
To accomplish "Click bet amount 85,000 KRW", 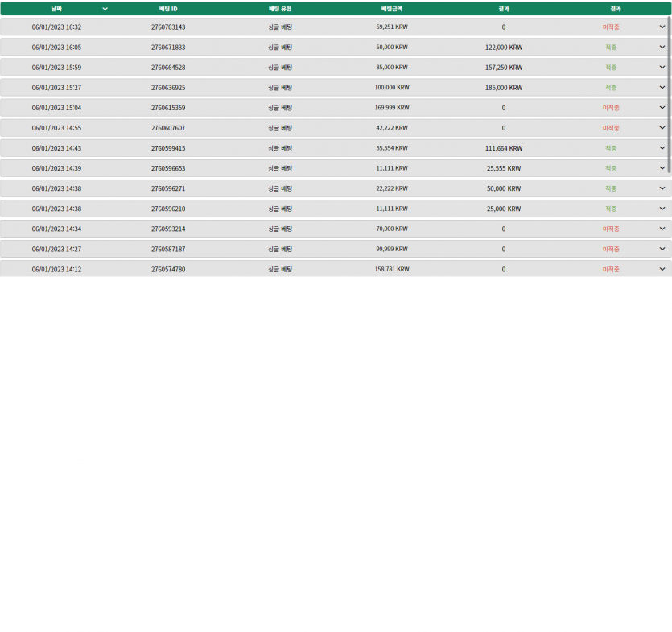I will pyautogui.click(x=392, y=67).
